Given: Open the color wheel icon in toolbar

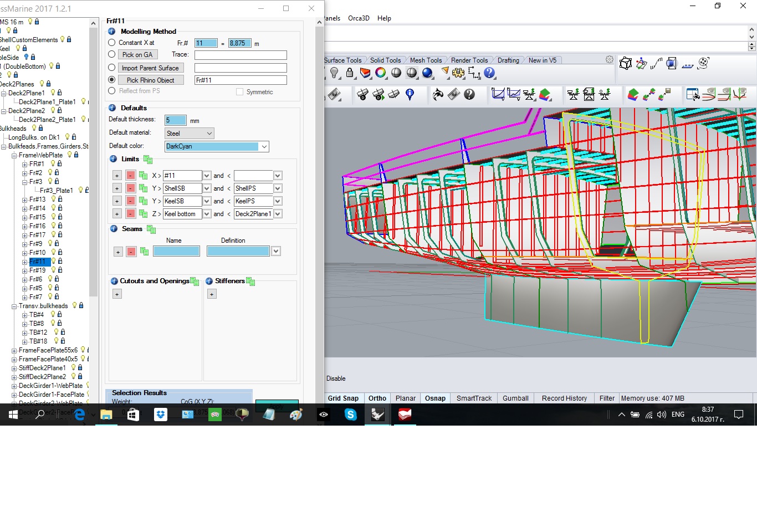Looking at the screenshot, I should click(380, 73).
